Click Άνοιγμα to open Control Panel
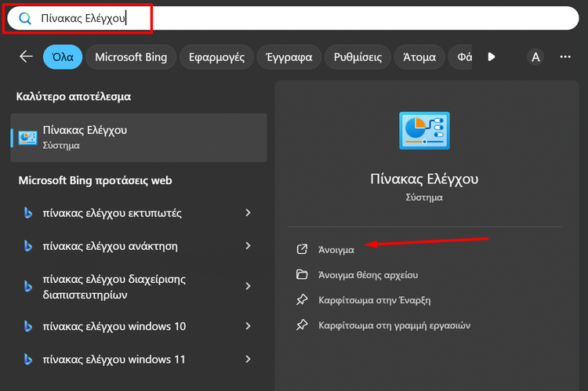The width and height of the screenshot is (588, 391). pyautogui.click(x=336, y=249)
